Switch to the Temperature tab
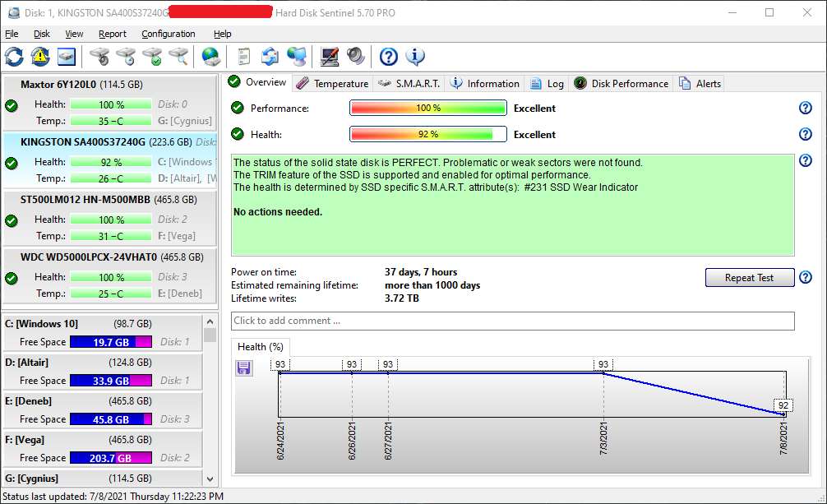Viewport: 827px width, 504px height. coord(332,83)
